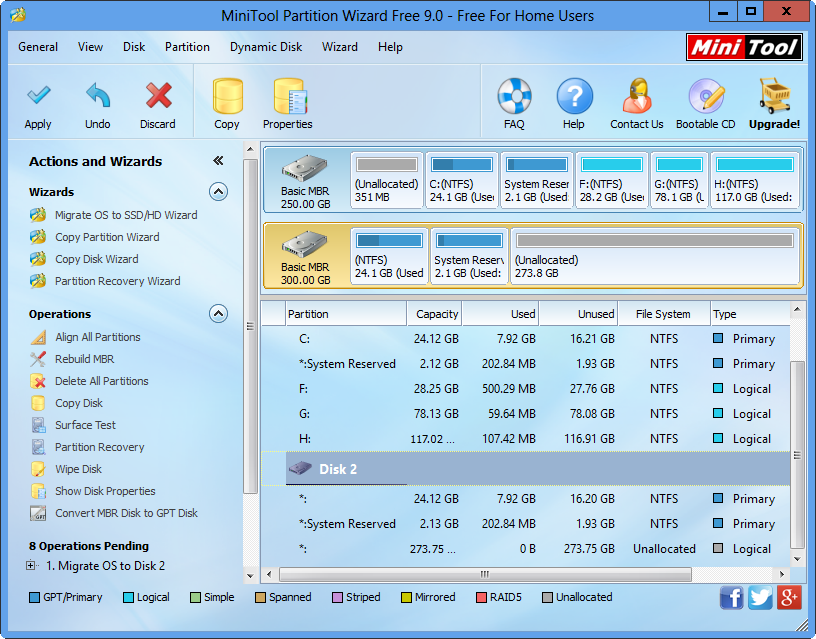The height and width of the screenshot is (639, 816).
Task: Click the Surface Test icon
Action: pos(37,425)
